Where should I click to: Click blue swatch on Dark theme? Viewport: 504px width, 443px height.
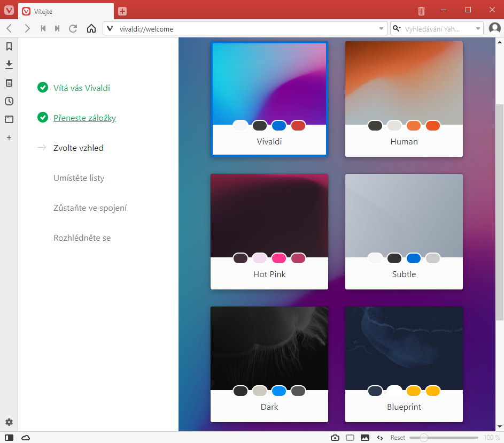[x=278, y=391]
